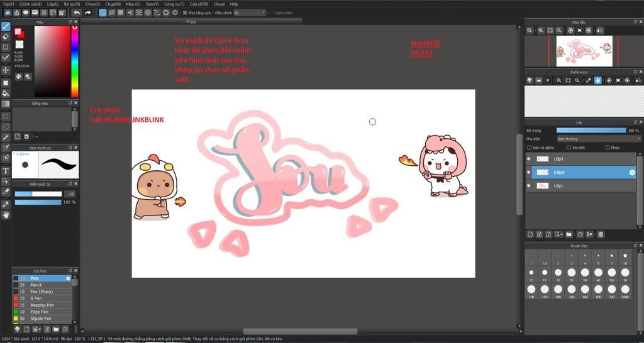Undock the Hoa tiêu navigator panel

coord(635,22)
